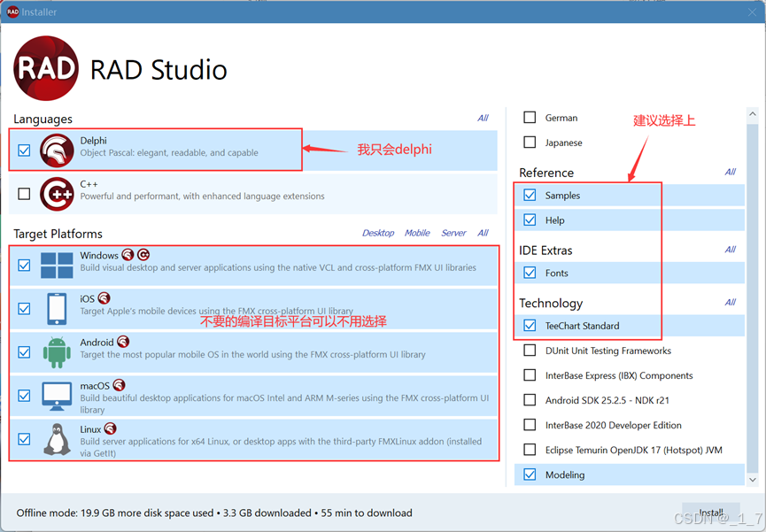Click Delphi badge beside Windows label
The width and height of the screenshot is (766, 532).
tap(128, 255)
